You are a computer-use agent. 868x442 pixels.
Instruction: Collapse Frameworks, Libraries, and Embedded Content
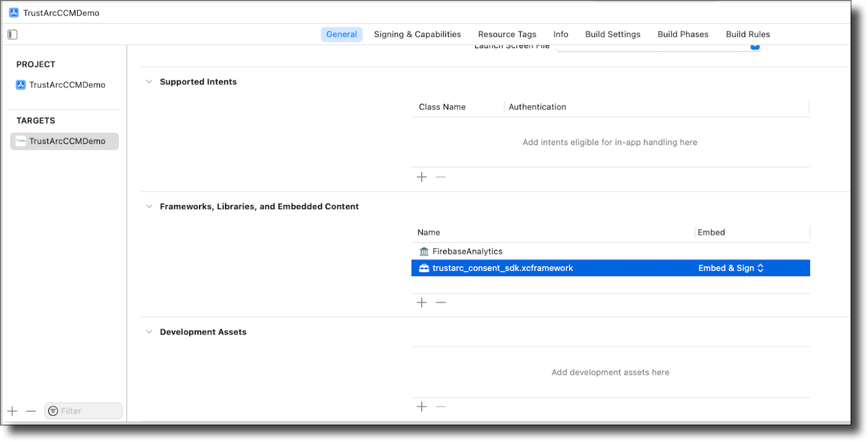[149, 206]
